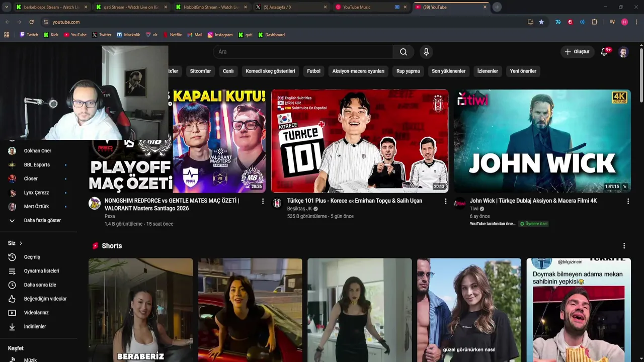This screenshot has height=362, width=644.
Task: Open the tab search dropdown arrow
Action: click(7, 7)
